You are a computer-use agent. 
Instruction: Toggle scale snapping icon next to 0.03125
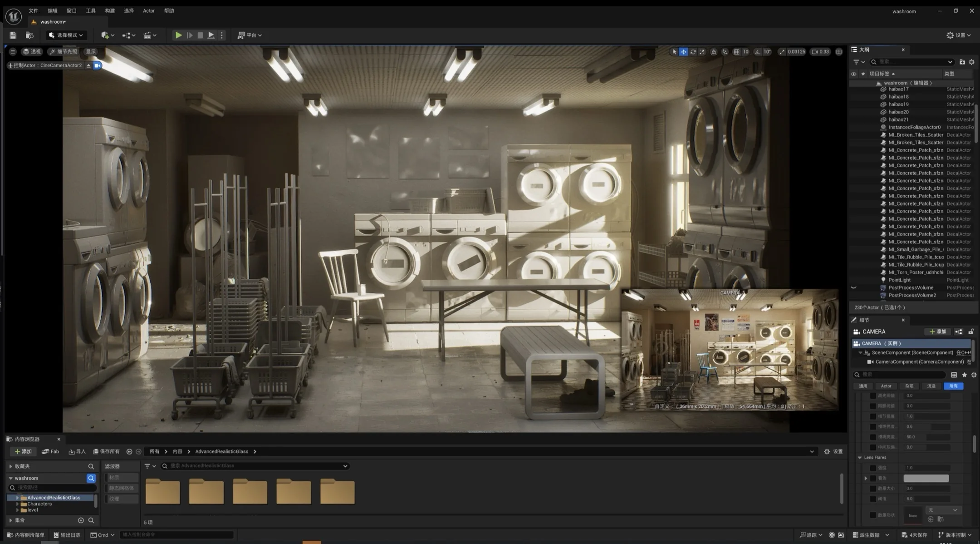point(782,52)
